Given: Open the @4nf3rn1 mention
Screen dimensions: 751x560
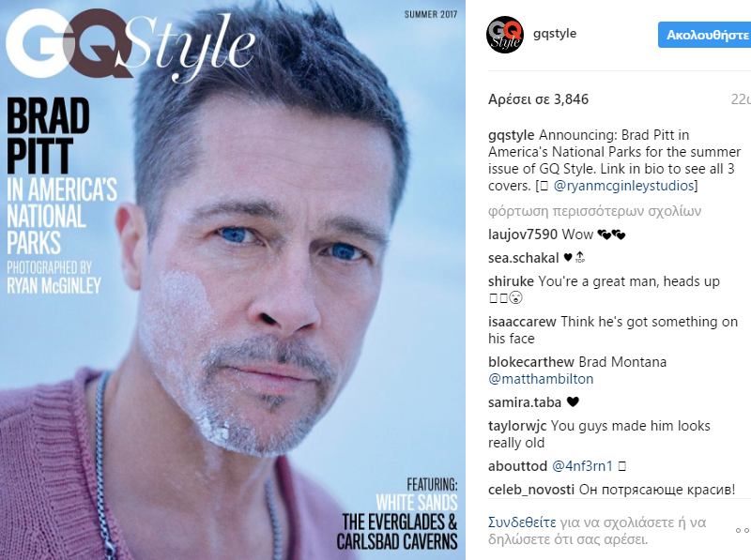Looking at the screenshot, I should [x=582, y=466].
